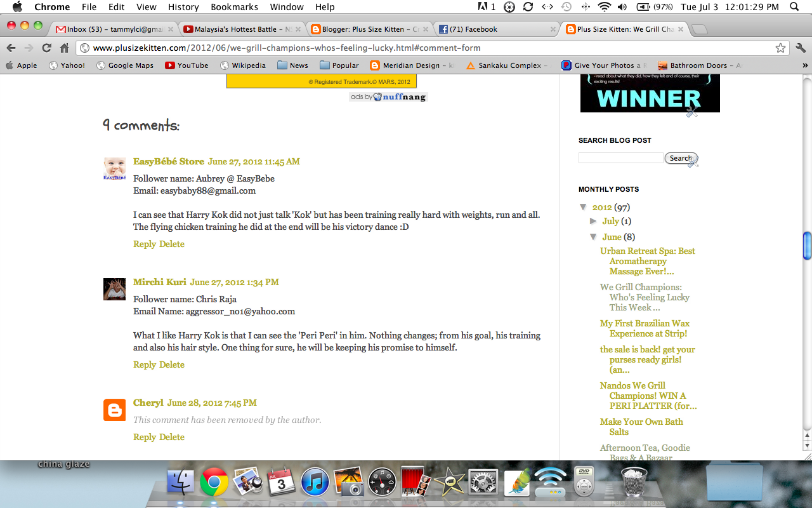The width and height of the screenshot is (812, 508).
Task: Click the browser Forward arrow
Action: tap(29, 48)
